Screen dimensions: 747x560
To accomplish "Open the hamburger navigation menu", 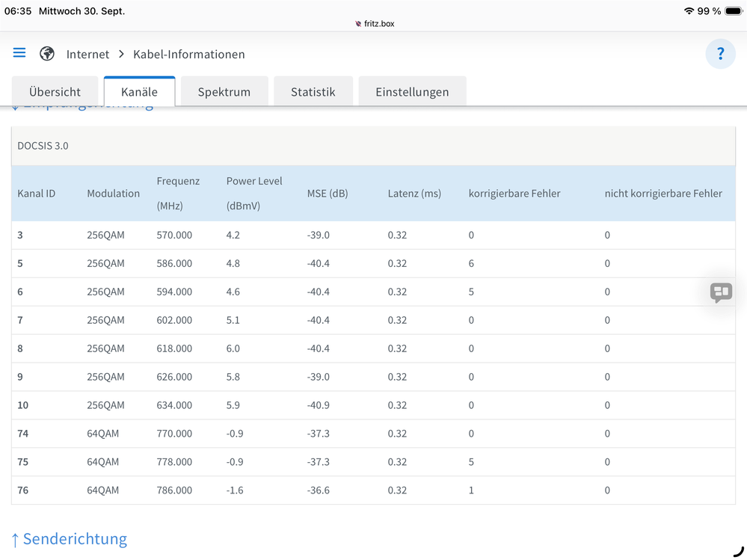I will click(x=19, y=52).
